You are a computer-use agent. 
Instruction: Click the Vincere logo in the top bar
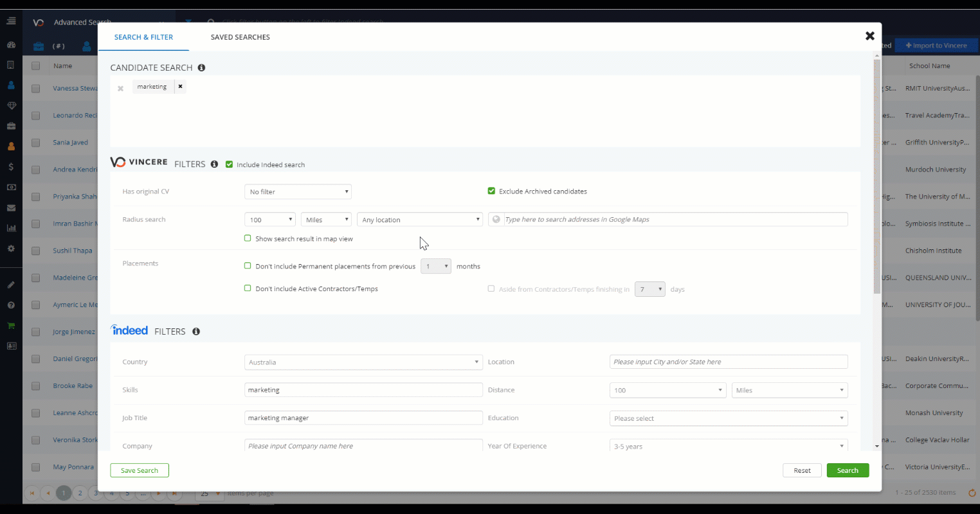click(39, 22)
